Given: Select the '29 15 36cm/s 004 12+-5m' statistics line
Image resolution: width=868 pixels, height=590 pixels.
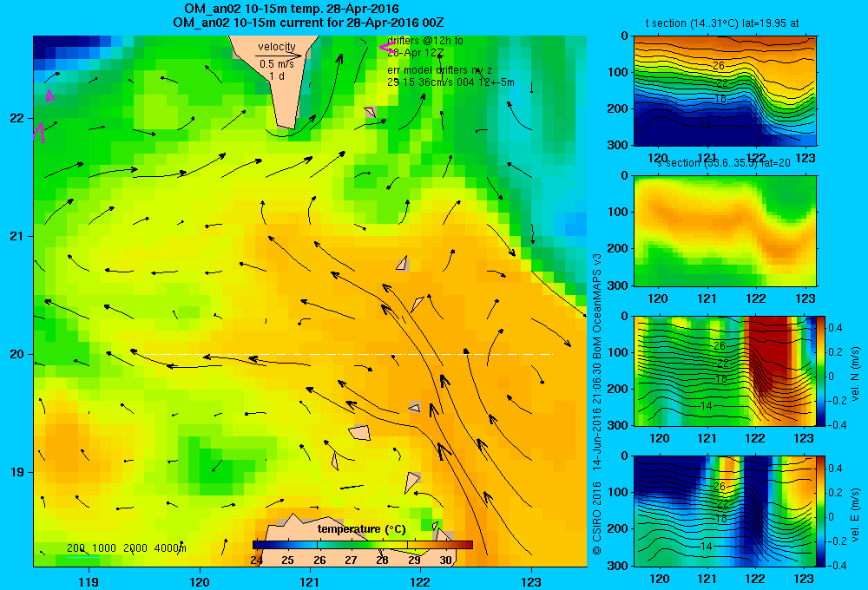Looking at the screenshot, I should coord(450,82).
